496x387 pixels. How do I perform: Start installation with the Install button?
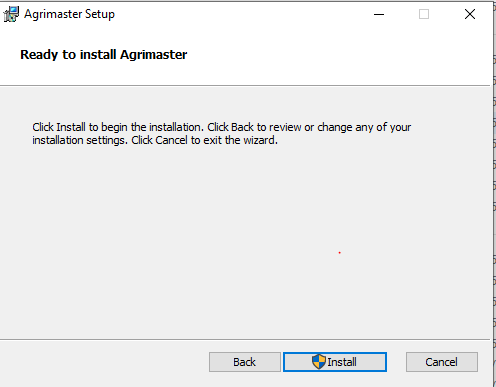pos(335,362)
